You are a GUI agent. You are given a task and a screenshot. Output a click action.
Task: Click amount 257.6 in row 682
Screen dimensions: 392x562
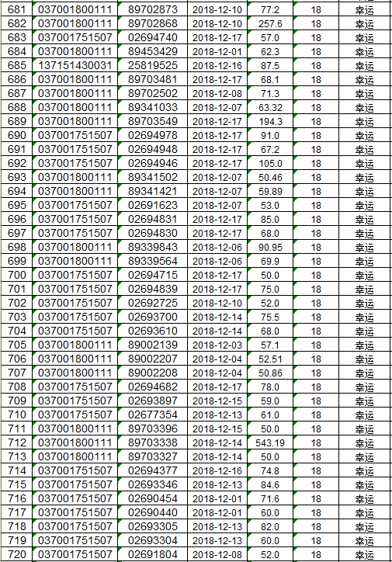[270, 23]
